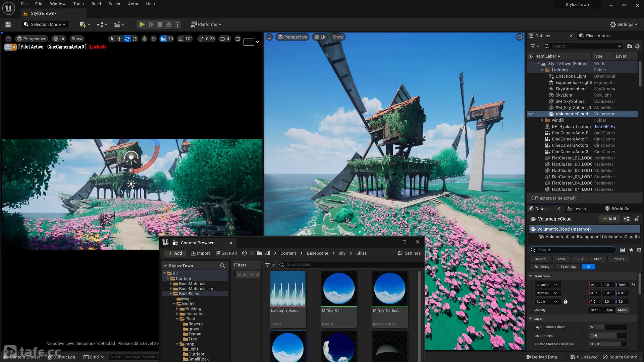The image size is (644, 362).
Task: Maximize the left viewport
Action: (x=238, y=39)
